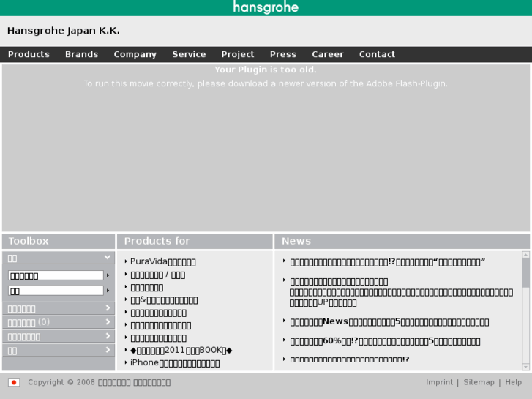Open the Company menu
This screenshot has height=399, width=532.
[x=135, y=54]
